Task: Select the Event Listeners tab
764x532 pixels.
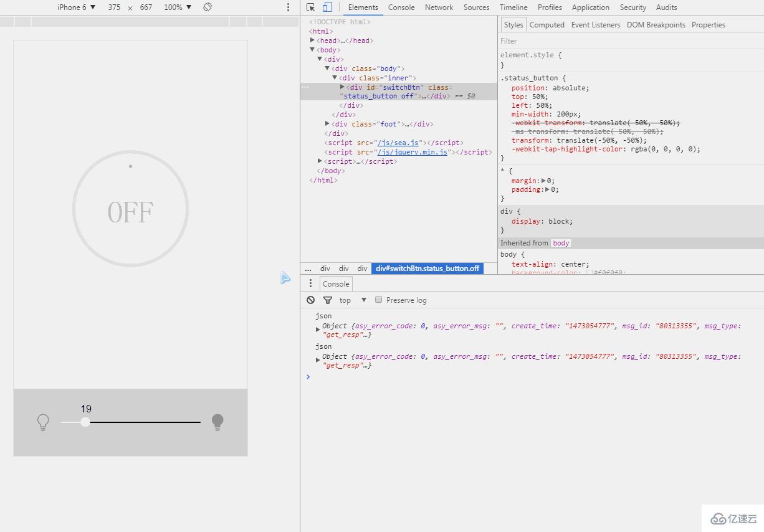Action: coord(596,25)
